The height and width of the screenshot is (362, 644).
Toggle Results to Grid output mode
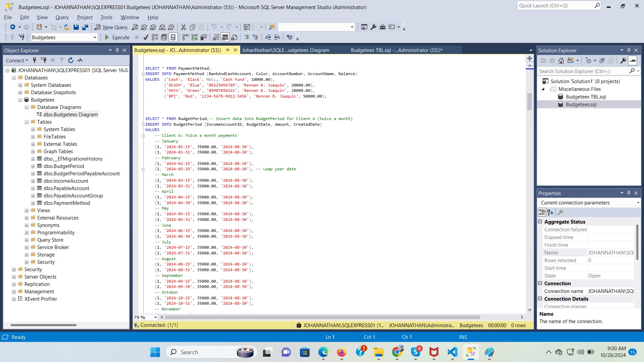[x=225, y=37]
